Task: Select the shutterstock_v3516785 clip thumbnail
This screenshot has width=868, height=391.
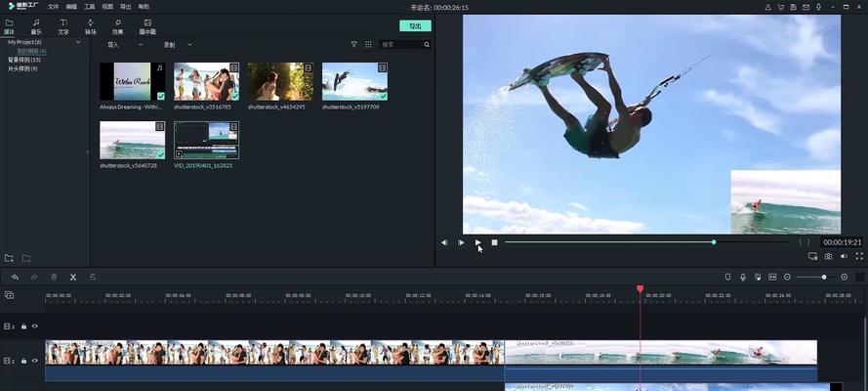Action: [206, 81]
